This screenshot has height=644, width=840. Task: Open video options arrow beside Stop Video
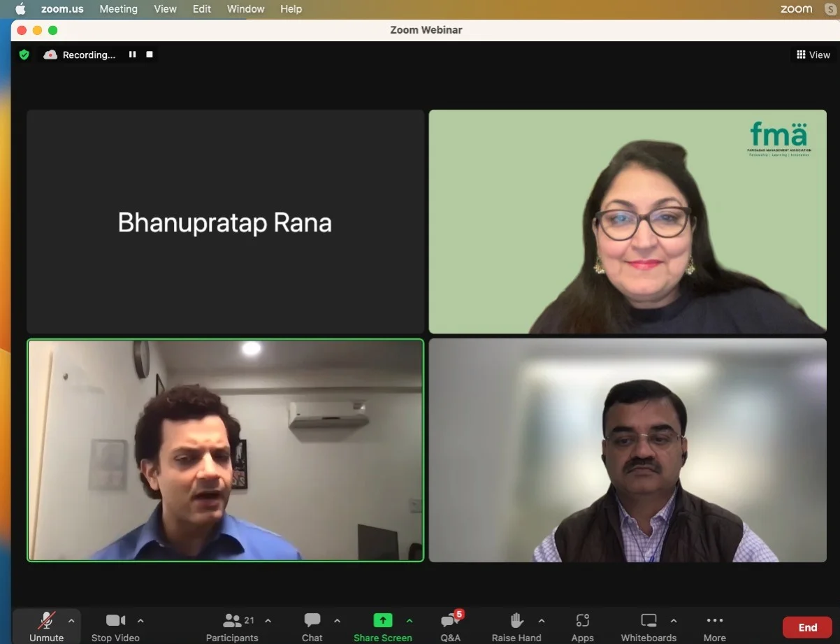pyautogui.click(x=140, y=620)
